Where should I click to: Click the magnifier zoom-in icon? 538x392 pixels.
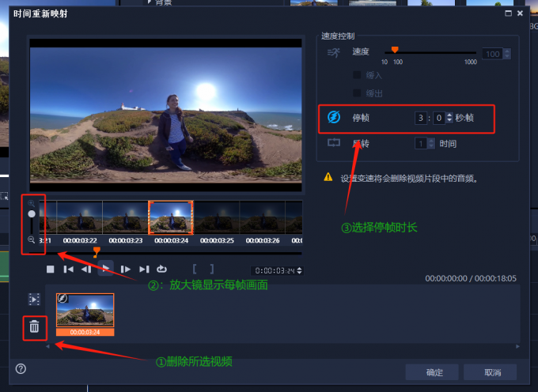pyautogui.click(x=31, y=203)
